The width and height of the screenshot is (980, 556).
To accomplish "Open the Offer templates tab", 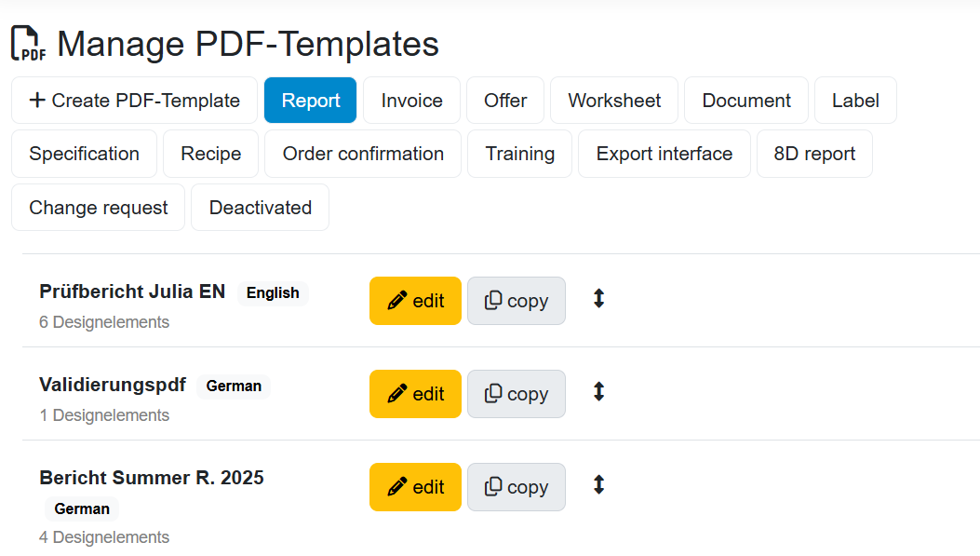I will point(505,100).
